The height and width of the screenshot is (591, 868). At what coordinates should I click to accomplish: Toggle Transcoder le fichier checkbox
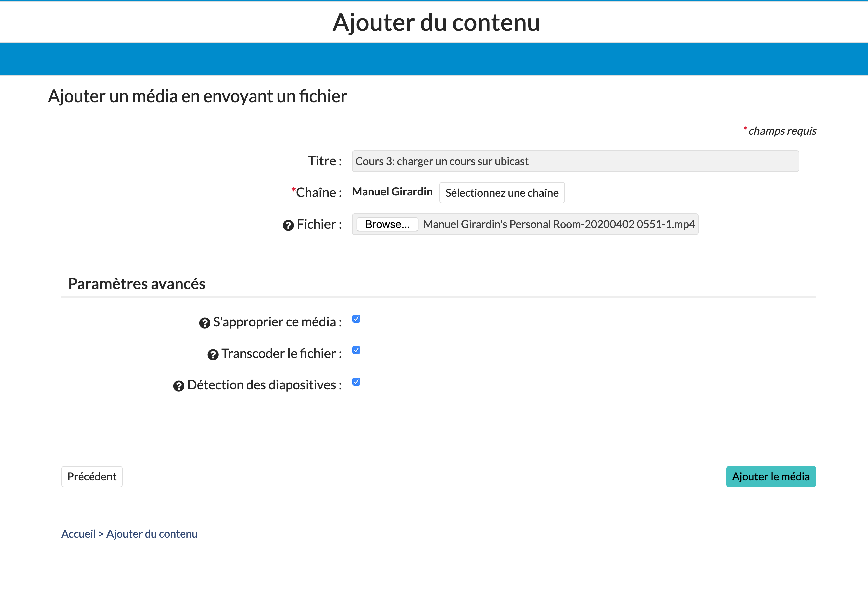pyautogui.click(x=356, y=350)
